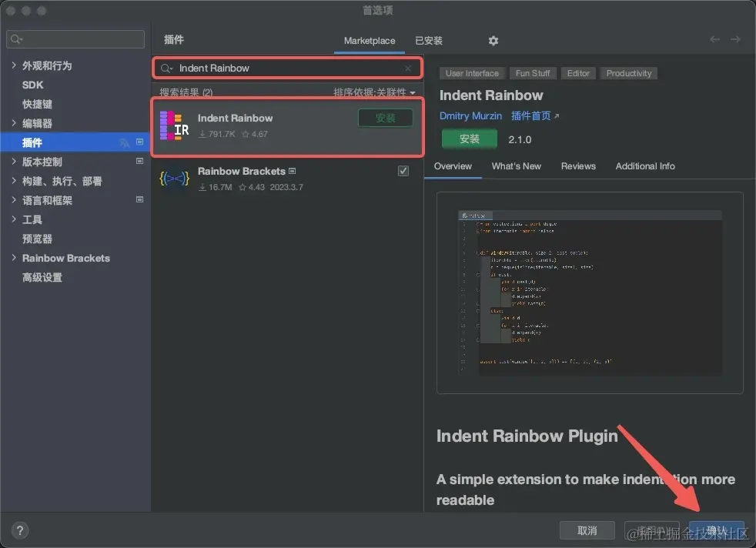Expand the Rainbow Brackets settings group
The height and width of the screenshot is (548, 756).
pos(14,258)
